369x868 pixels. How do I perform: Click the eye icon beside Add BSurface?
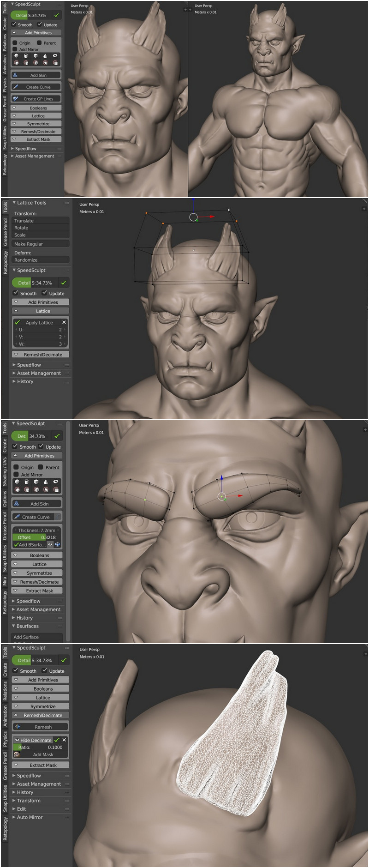tap(50, 544)
